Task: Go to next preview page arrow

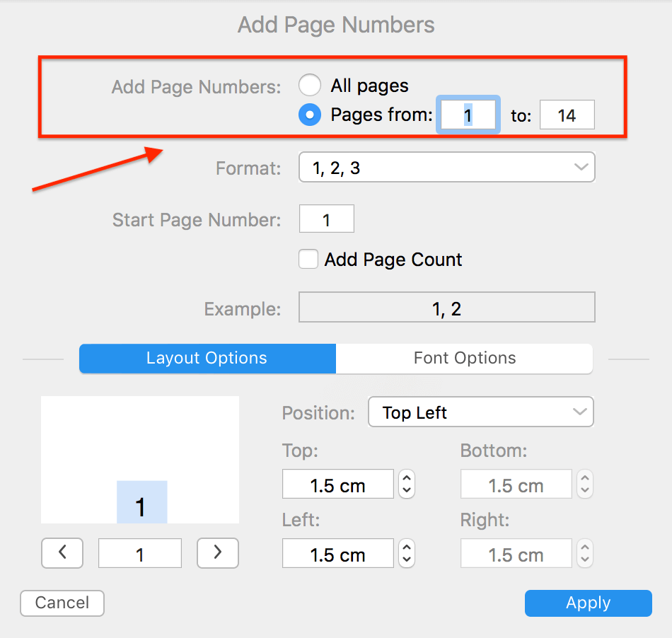Action: click(217, 552)
